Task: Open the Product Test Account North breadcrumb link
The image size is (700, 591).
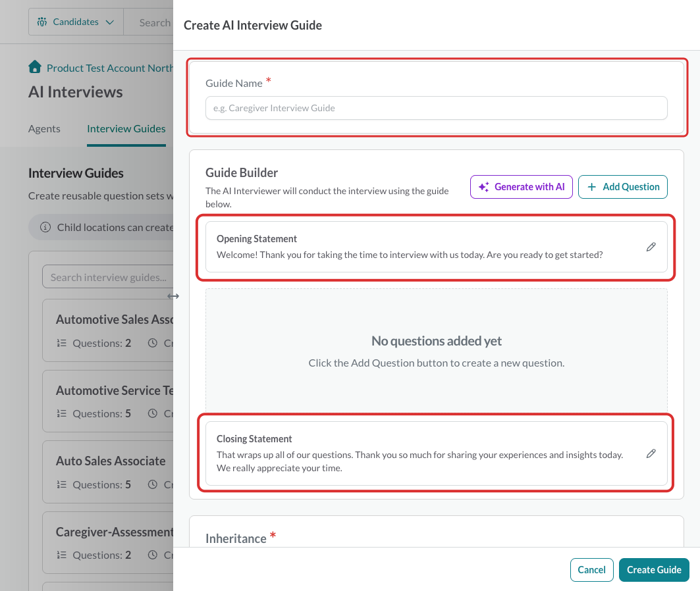Action: pos(110,68)
